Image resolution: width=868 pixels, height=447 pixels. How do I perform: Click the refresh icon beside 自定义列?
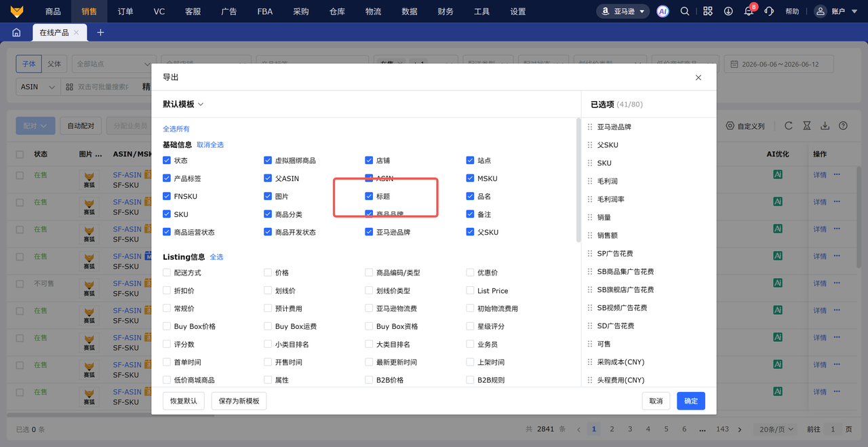click(x=789, y=126)
